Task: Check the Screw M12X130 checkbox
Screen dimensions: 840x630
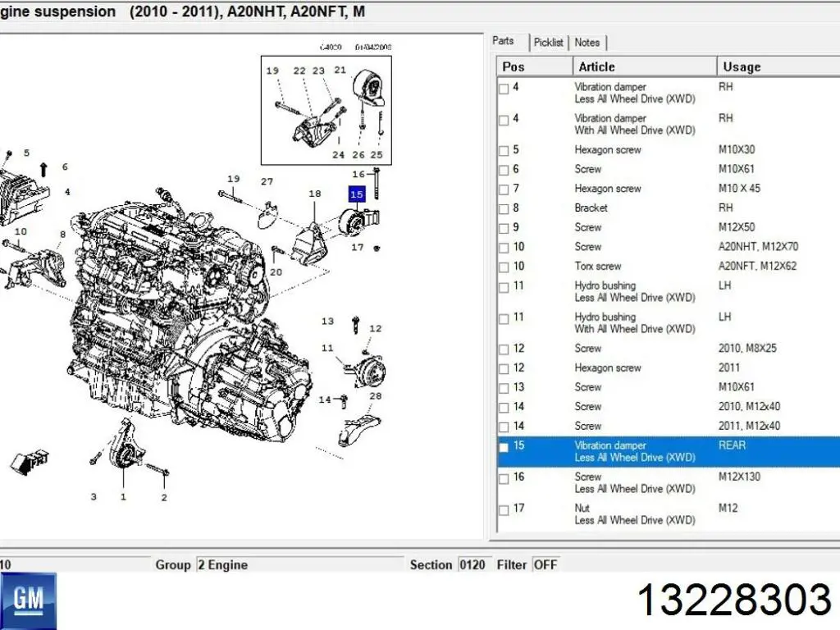Action: 504,479
